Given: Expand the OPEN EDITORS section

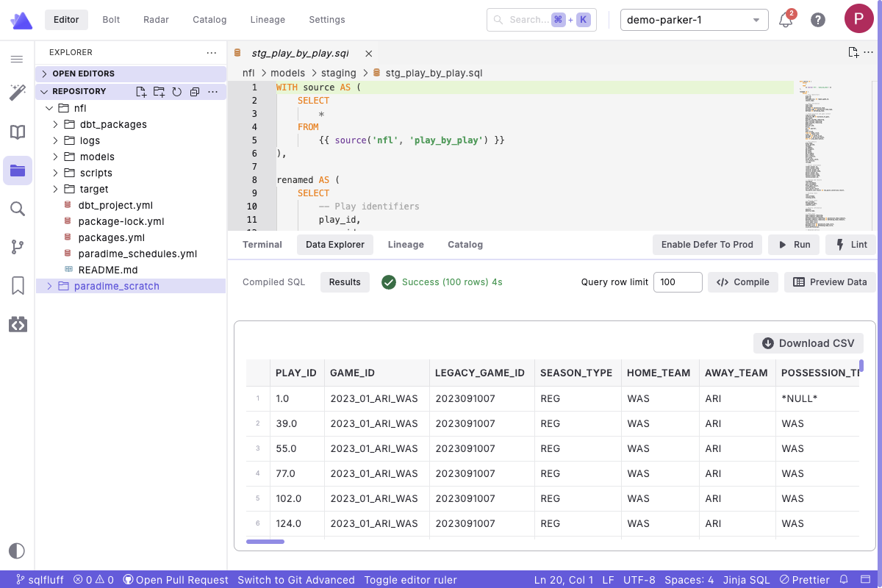Looking at the screenshot, I should (x=83, y=73).
